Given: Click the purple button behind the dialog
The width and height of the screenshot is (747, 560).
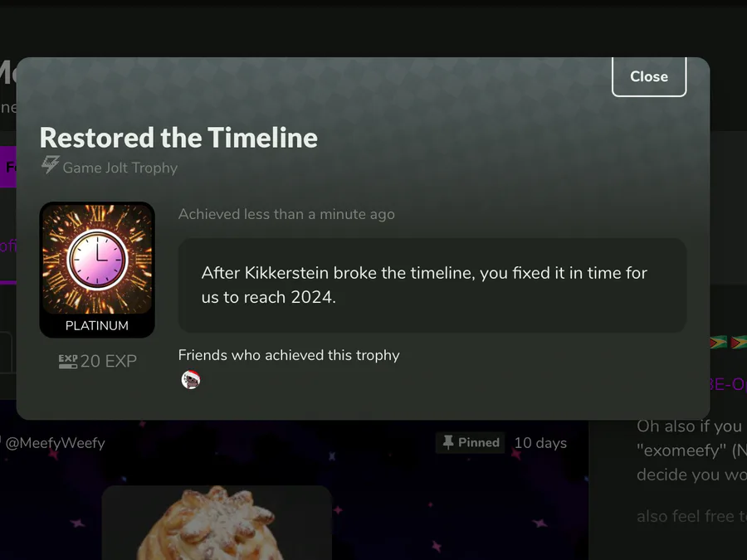Looking at the screenshot, I should tap(8, 167).
